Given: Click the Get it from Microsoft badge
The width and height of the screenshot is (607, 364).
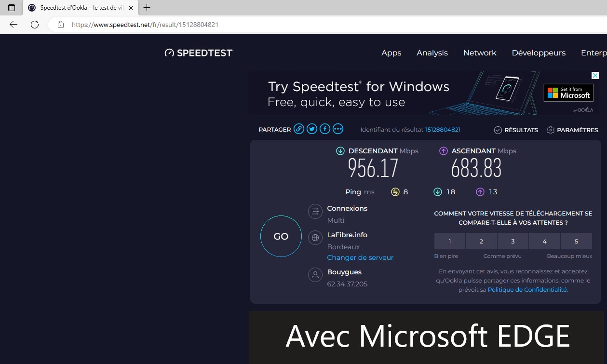Looking at the screenshot, I should coord(568,93).
